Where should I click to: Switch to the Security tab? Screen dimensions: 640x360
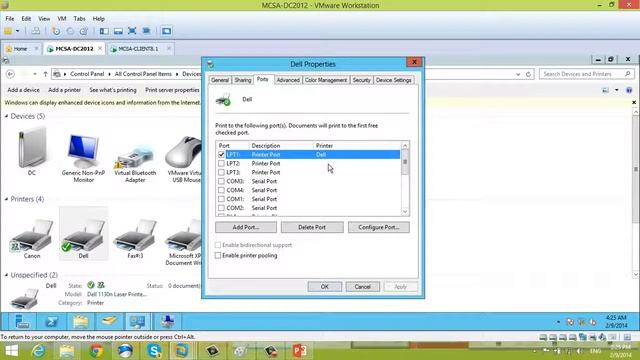tap(362, 80)
